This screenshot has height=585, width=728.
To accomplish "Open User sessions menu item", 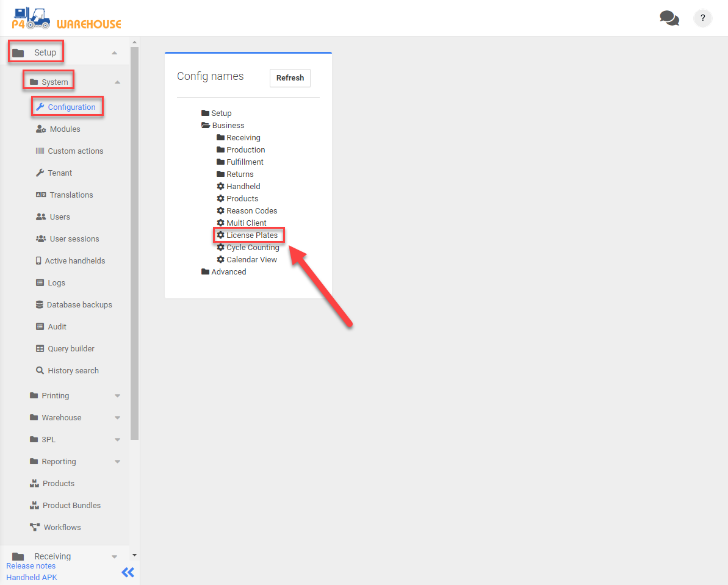I will point(74,239).
